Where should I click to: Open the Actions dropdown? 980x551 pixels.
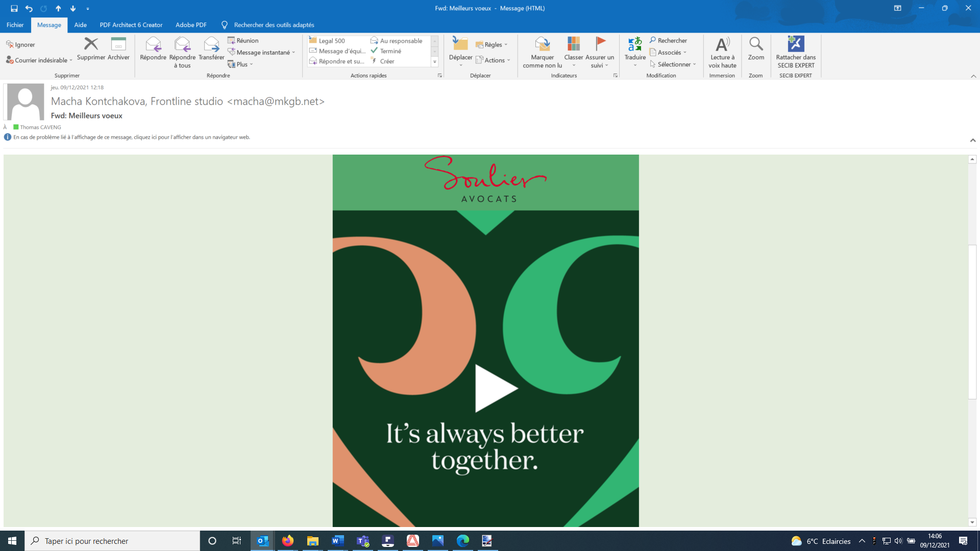click(493, 60)
